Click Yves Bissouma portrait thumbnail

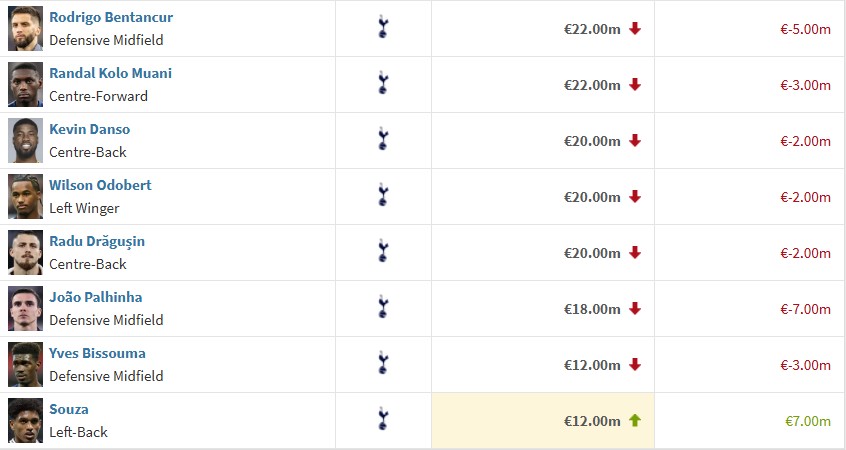(25, 364)
